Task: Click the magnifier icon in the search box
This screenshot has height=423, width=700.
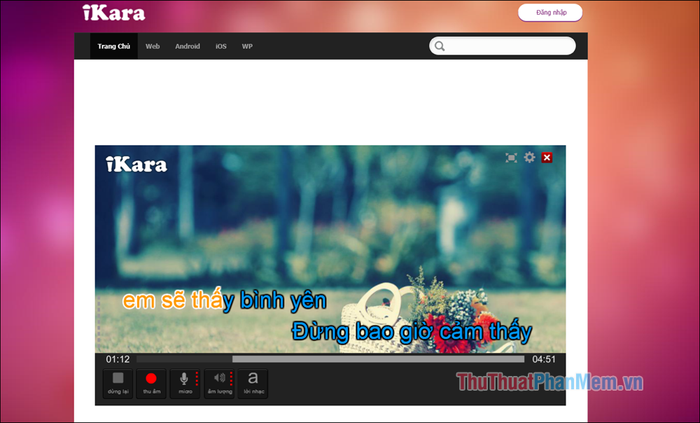Action: [440, 46]
